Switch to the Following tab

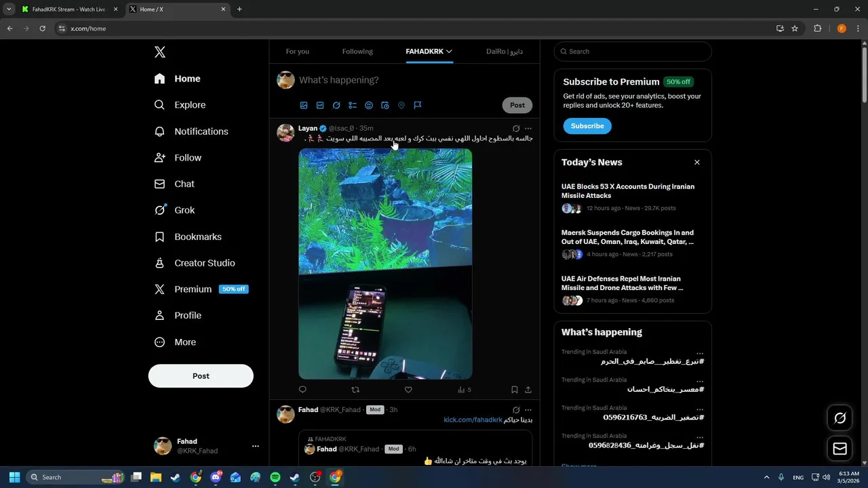[x=357, y=52]
